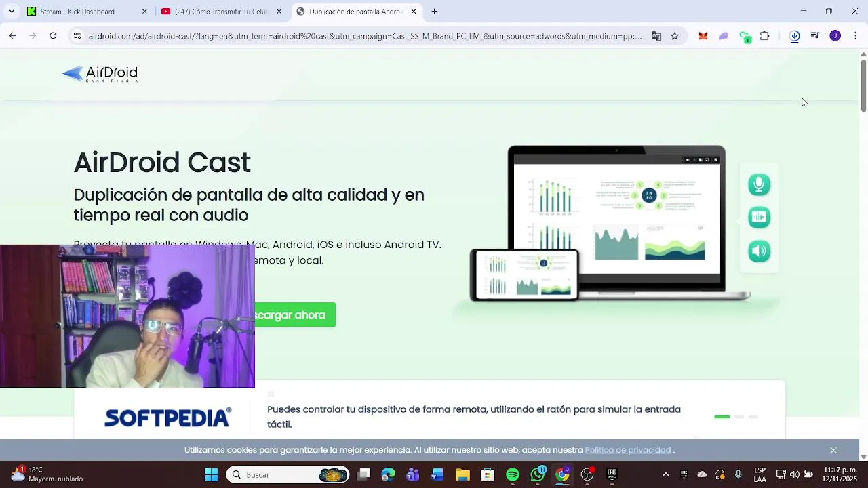Click the Softpedia review text about ratón
Image resolution: width=868 pixels, height=488 pixels.
(474, 417)
